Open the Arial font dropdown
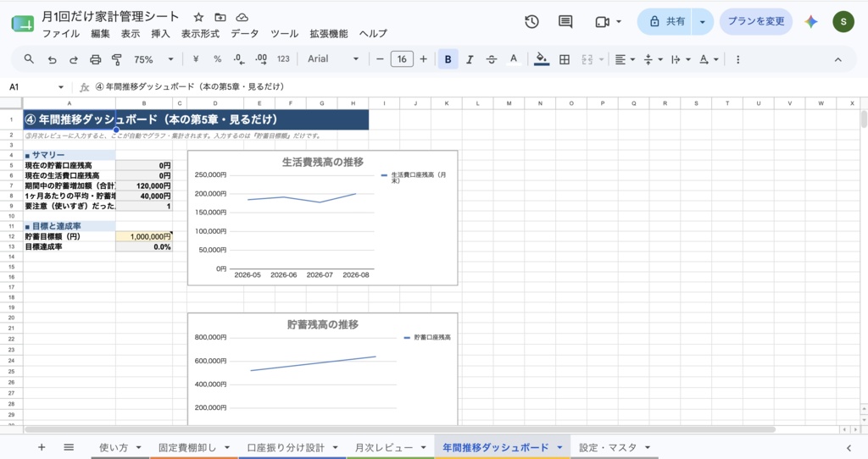The width and height of the screenshot is (868, 459). 332,59
